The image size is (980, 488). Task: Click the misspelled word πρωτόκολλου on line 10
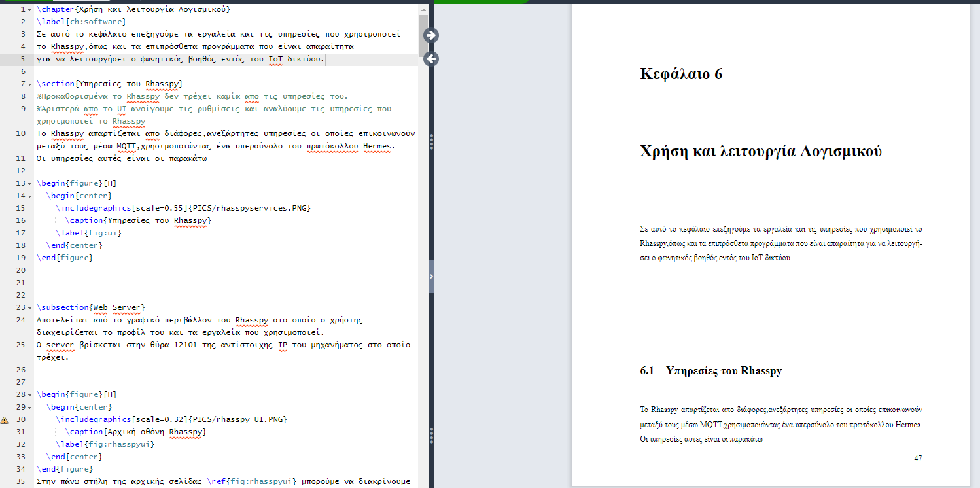(332, 147)
